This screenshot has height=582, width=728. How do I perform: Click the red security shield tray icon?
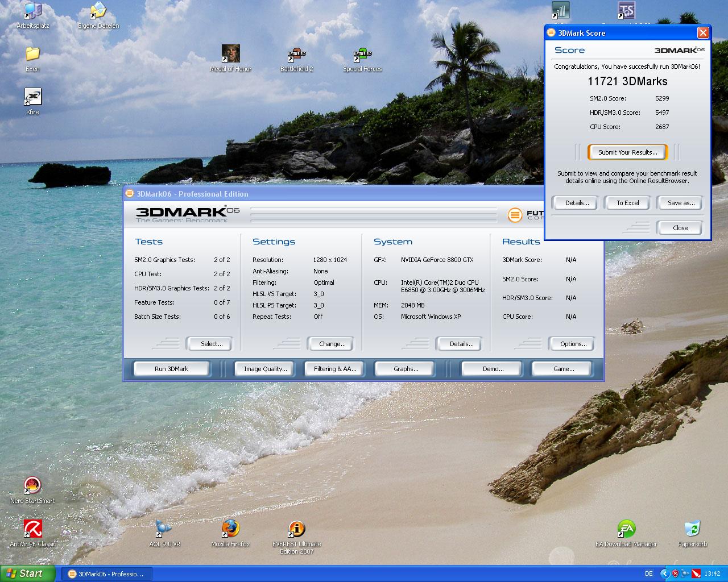675,573
